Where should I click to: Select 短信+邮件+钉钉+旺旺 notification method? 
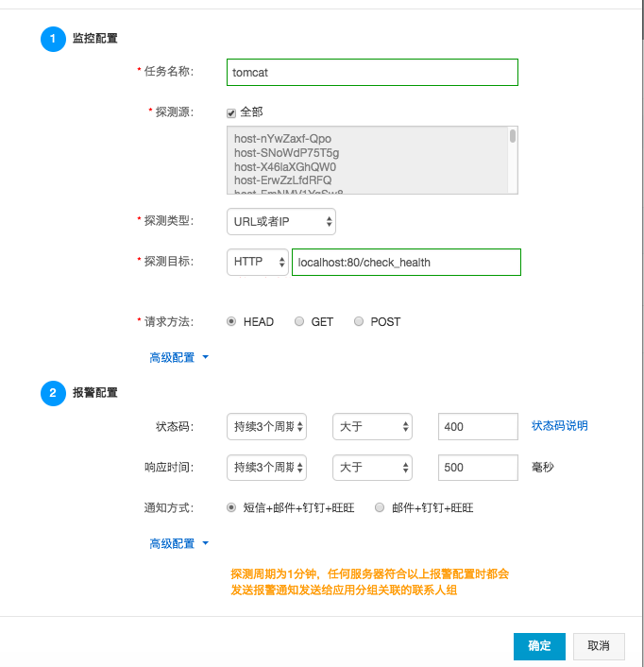tap(231, 507)
